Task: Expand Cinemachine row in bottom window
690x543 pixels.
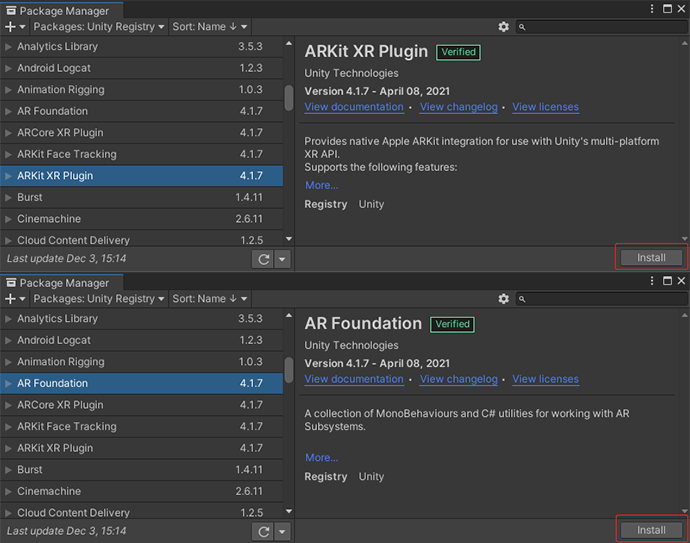Action: pyautogui.click(x=8, y=491)
